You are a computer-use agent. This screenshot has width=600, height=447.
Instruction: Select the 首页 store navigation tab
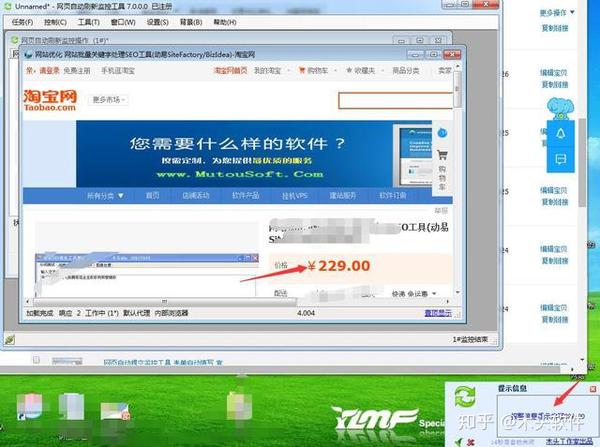[x=152, y=196]
